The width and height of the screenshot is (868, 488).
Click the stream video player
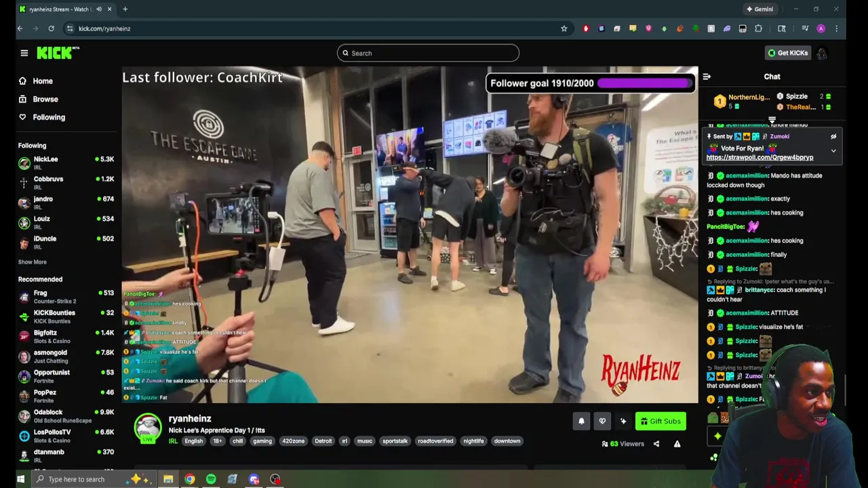click(x=410, y=235)
